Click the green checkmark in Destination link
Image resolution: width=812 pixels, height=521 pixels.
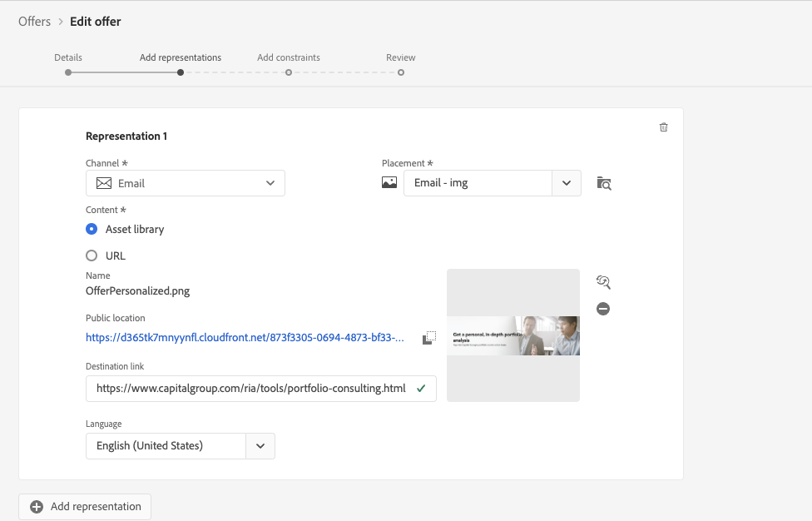[421, 389]
